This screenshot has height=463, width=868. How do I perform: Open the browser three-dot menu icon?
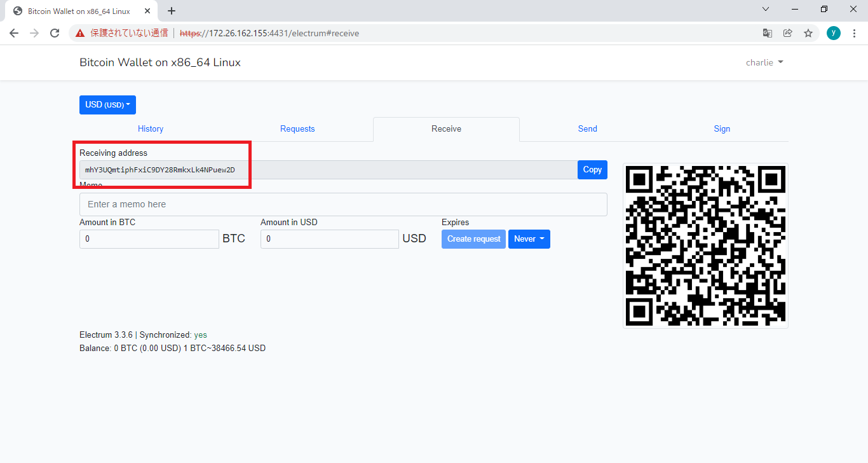click(853, 32)
